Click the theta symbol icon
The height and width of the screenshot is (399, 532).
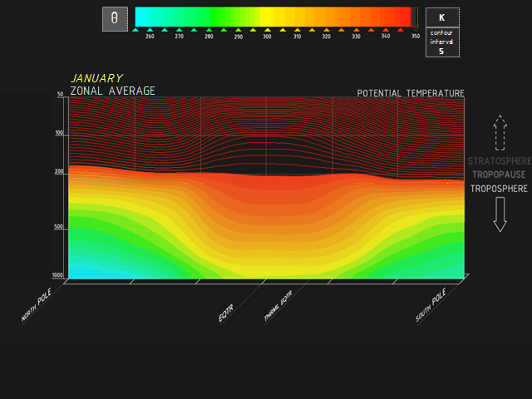pos(115,18)
